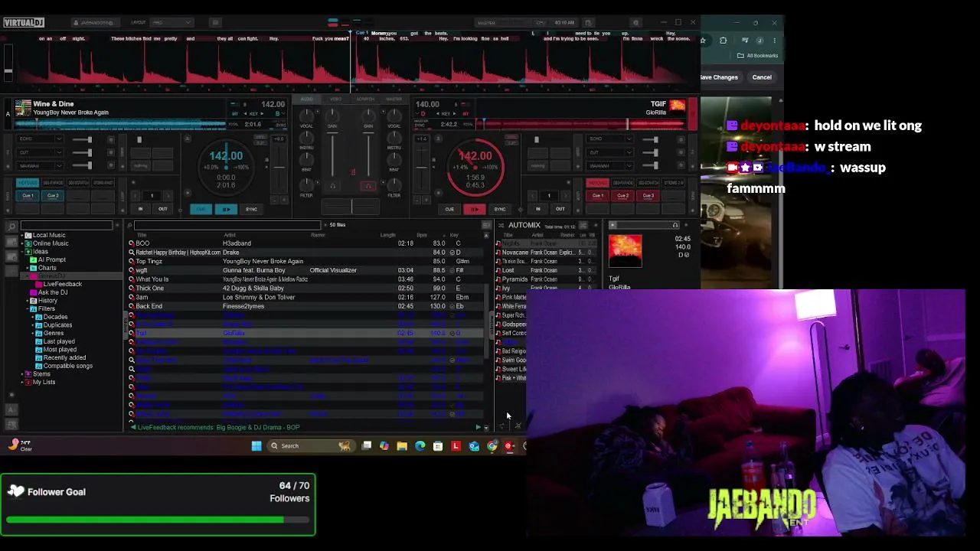Select the HOTCUES pad tab on left deck

28,183
